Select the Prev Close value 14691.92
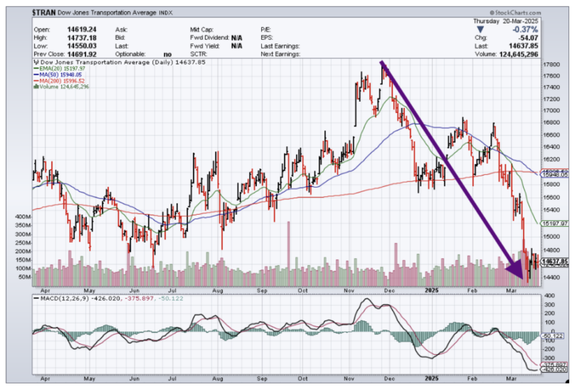This screenshot has height=392, width=576. point(82,54)
